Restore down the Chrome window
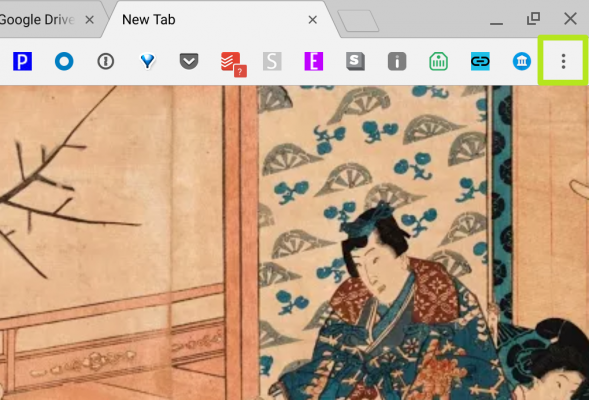 [533, 18]
